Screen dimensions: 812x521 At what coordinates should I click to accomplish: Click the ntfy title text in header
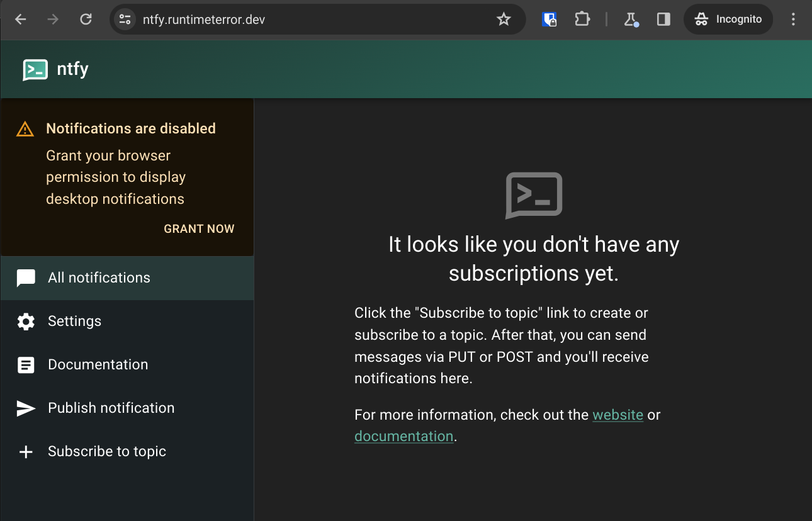pos(72,69)
